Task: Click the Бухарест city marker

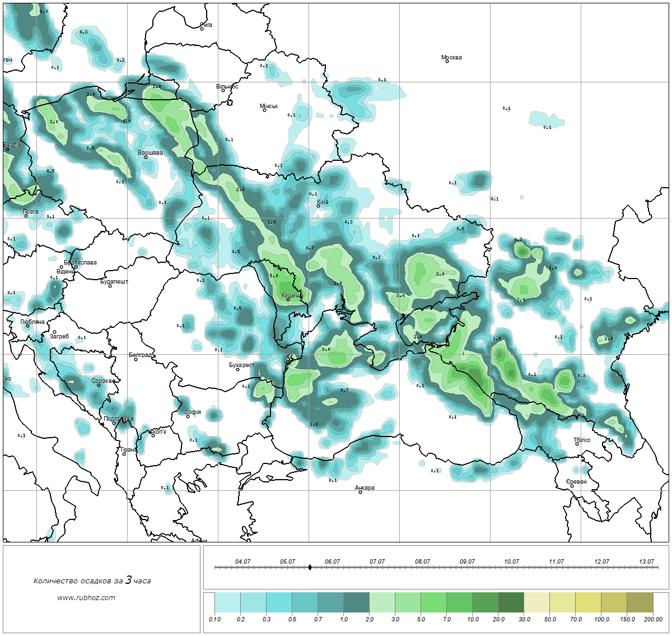Action: click(x=238, y=369)
